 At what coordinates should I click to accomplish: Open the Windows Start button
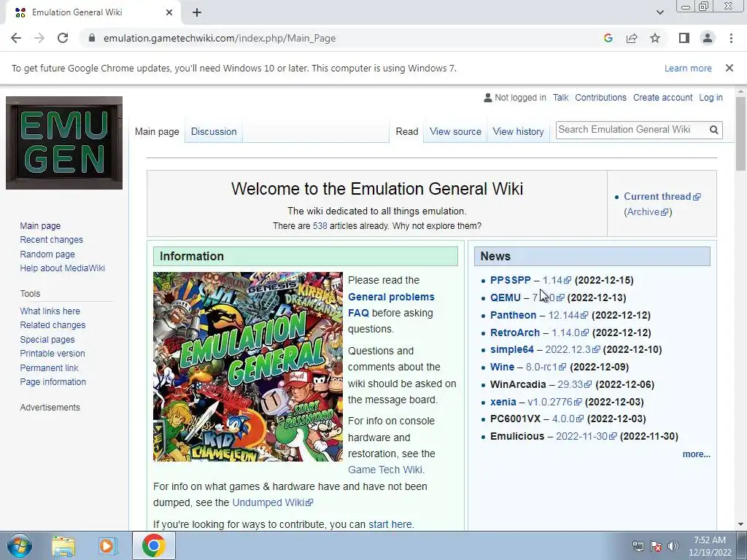20,545
